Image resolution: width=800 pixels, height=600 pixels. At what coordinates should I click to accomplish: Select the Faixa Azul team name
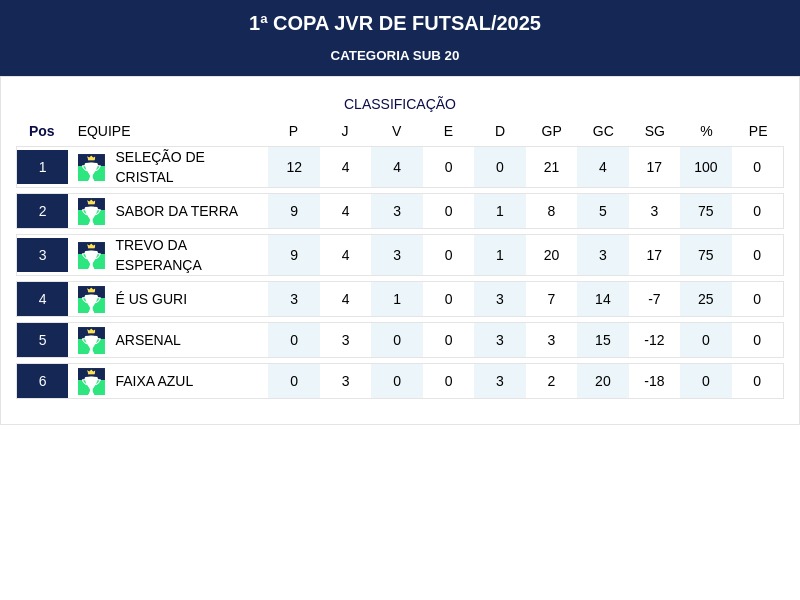(x=154, y=381)
